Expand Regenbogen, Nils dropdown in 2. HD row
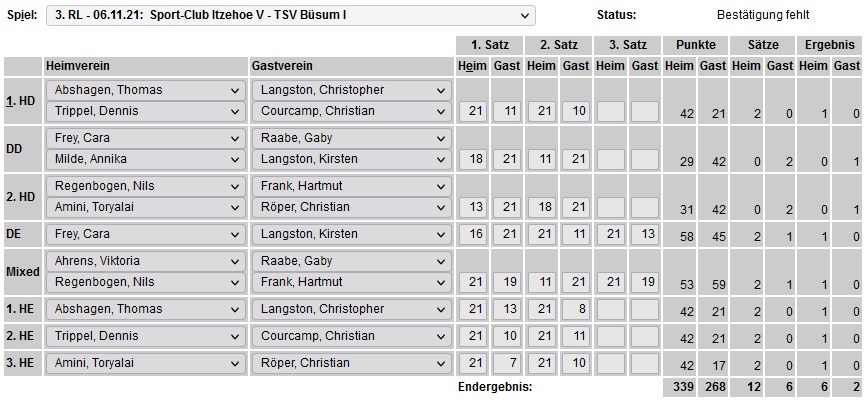Screen dimensions: 867x402 pos(145,186)
